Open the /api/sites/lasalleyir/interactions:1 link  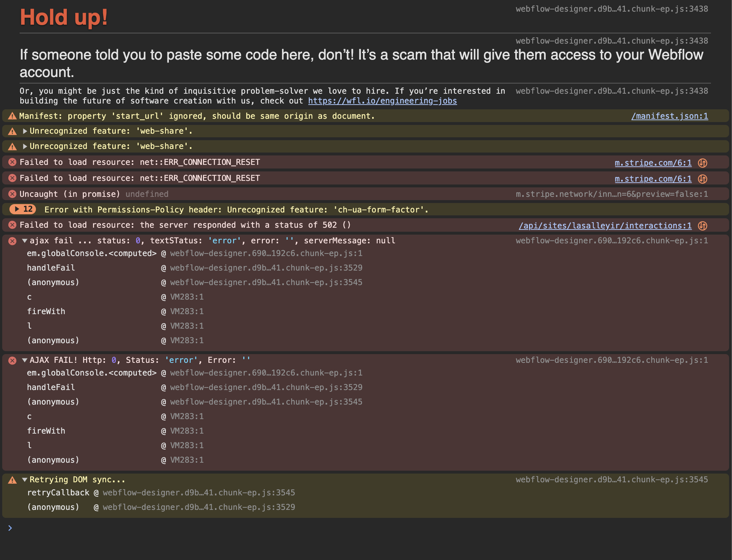(605, 226)
